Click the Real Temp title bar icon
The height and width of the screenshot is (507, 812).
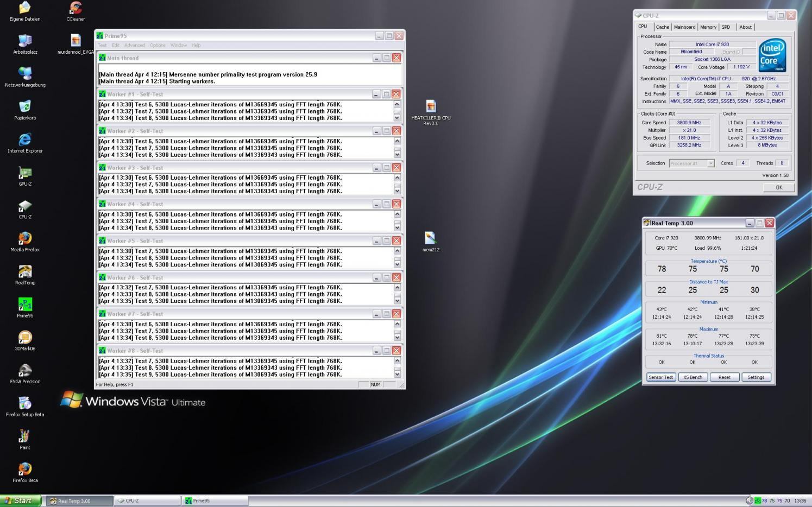[x=647, y=223]
